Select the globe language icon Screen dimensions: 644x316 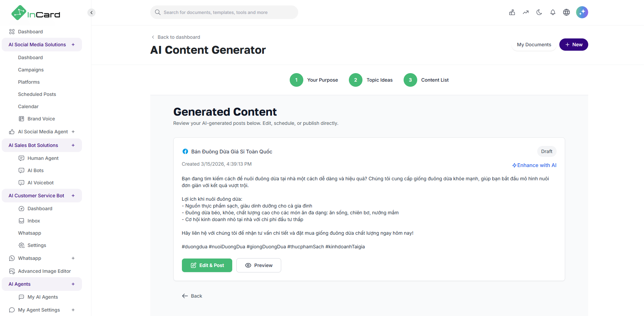[566, 12]
